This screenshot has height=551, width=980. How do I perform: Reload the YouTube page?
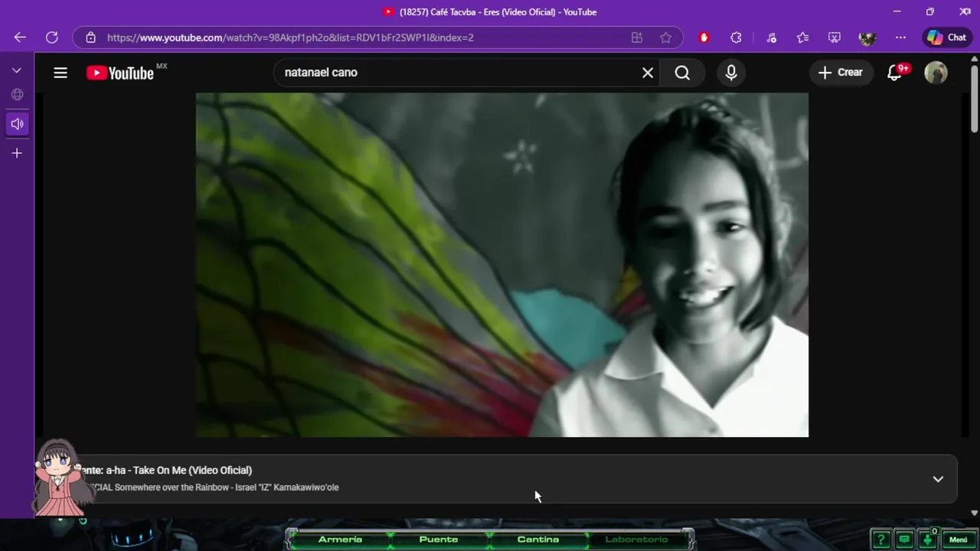(x=52, y=37)
